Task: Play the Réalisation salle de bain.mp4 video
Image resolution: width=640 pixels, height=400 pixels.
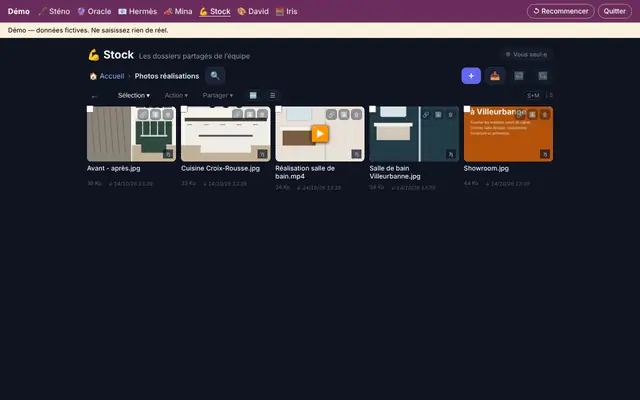Action: click(x=320, y=134)
